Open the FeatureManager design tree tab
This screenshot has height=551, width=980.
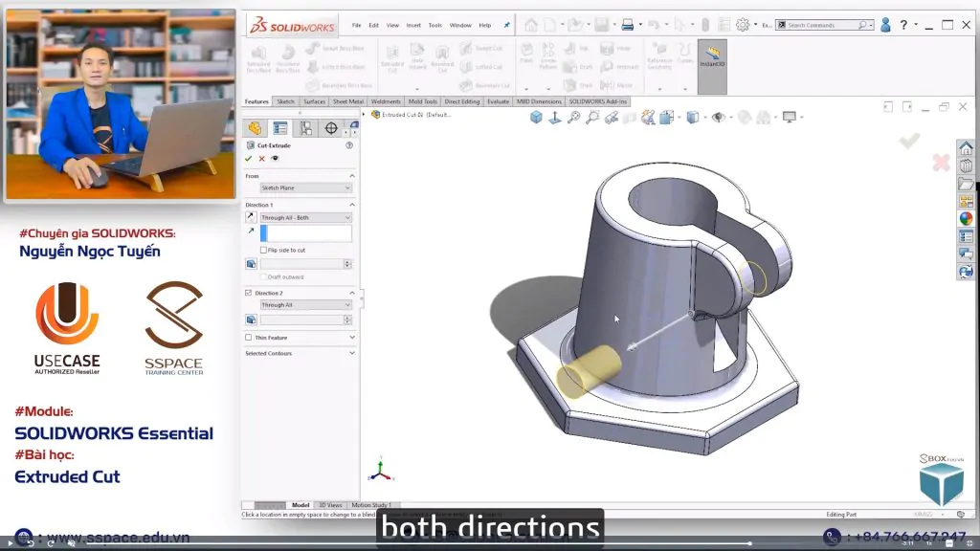point(255,128)
